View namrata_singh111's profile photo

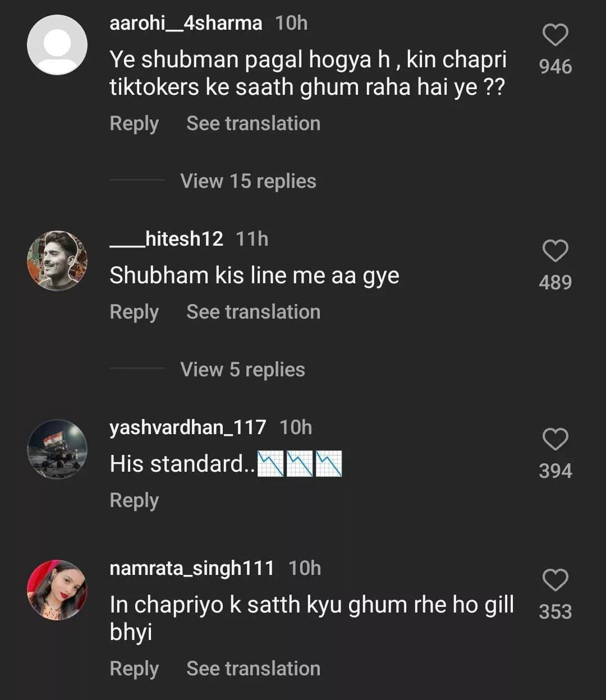tap(57, 590)
